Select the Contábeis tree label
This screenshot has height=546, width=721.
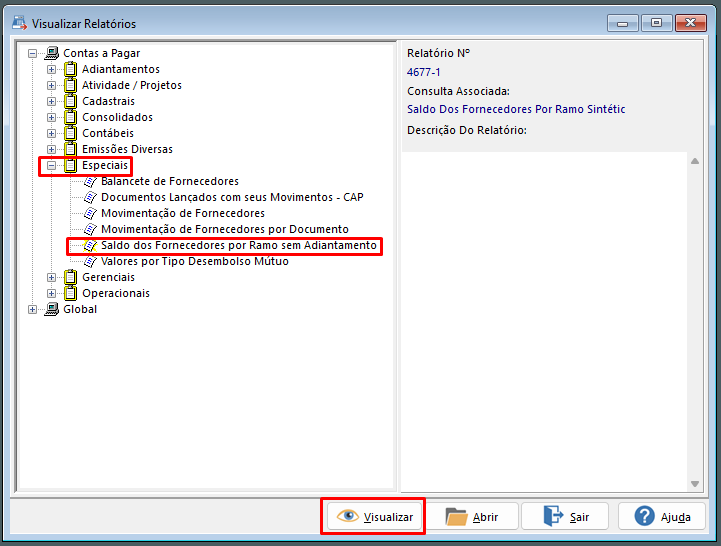(108, 133)
